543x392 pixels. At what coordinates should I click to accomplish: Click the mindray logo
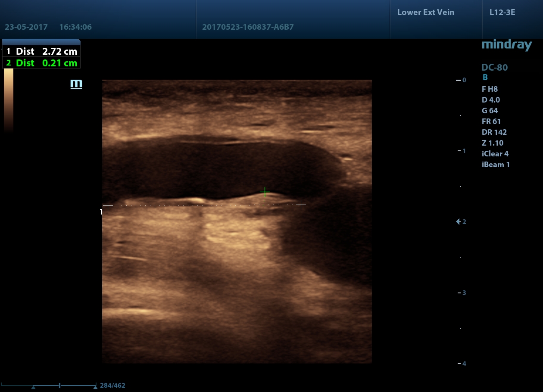[507, 45]
